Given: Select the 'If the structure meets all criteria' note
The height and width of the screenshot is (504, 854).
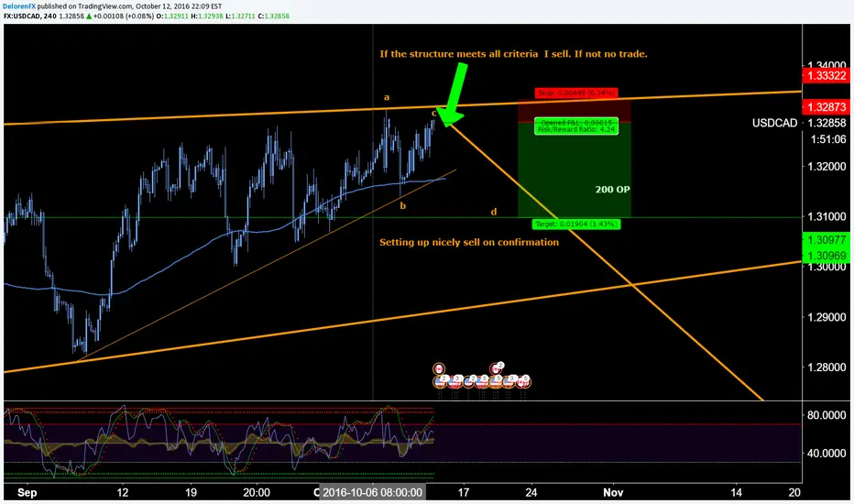Looking at the screenshot, I should pos(513,54).
